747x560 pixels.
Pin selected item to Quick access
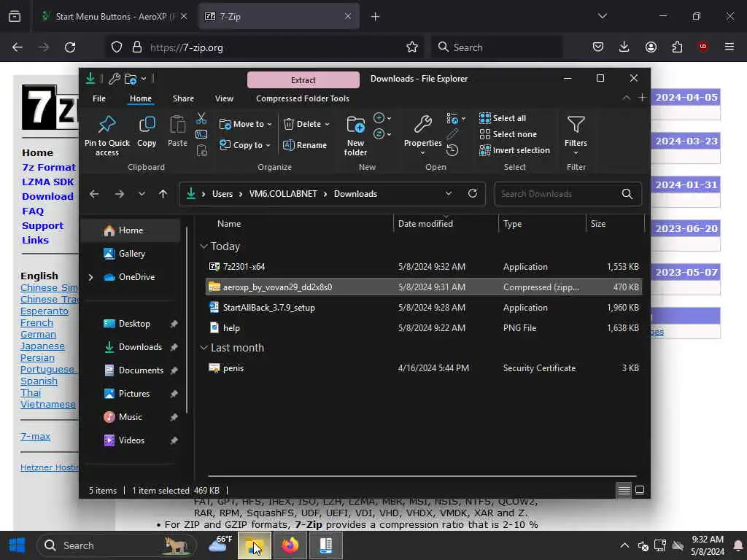[107, 136]
